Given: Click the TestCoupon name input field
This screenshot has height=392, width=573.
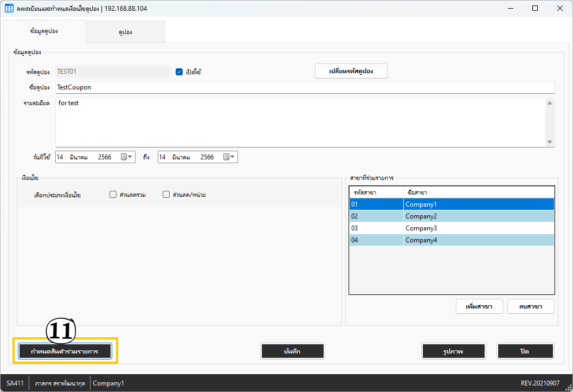Looking at the screenshot, I should tap(305, 87).
